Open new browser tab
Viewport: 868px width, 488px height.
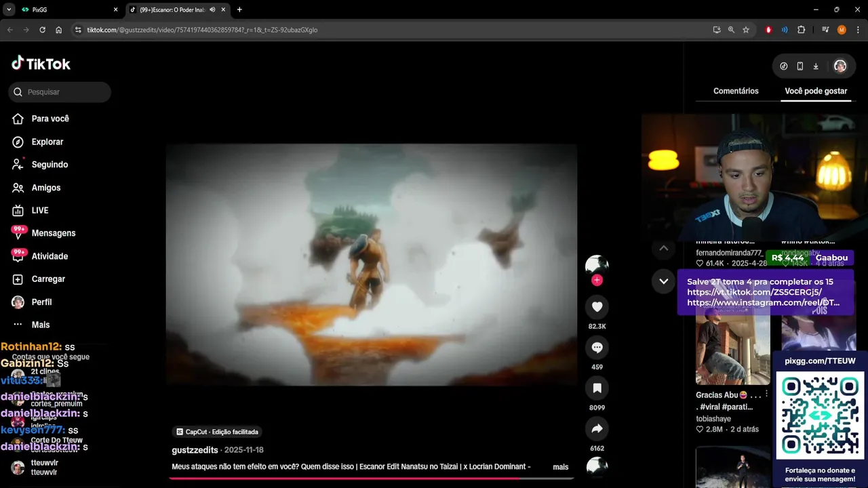tap(239, 9)
